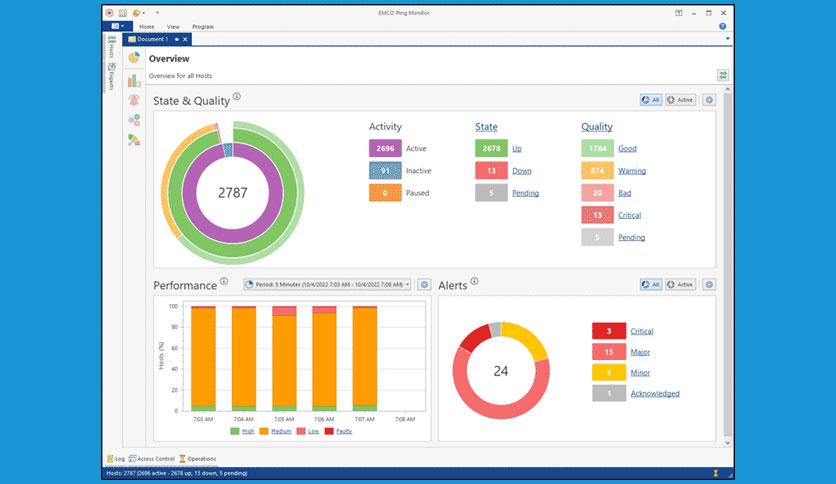Click the red 3 Critical alerts swatch
Screen dimensions: 836x484
[x=609, y=331]
